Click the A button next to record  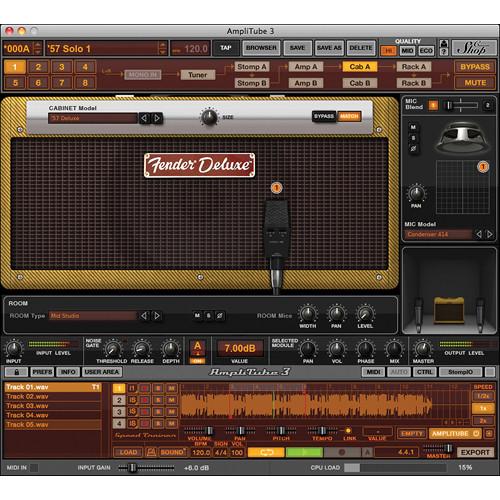367,452
